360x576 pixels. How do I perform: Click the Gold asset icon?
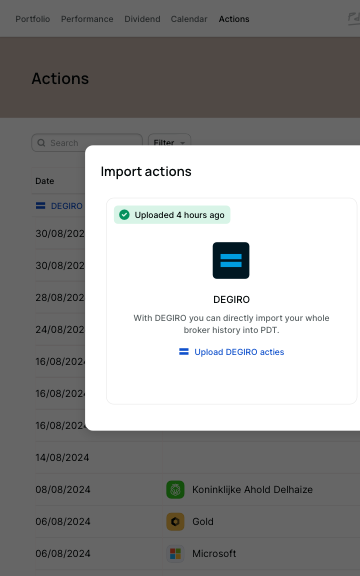[175, 522]
